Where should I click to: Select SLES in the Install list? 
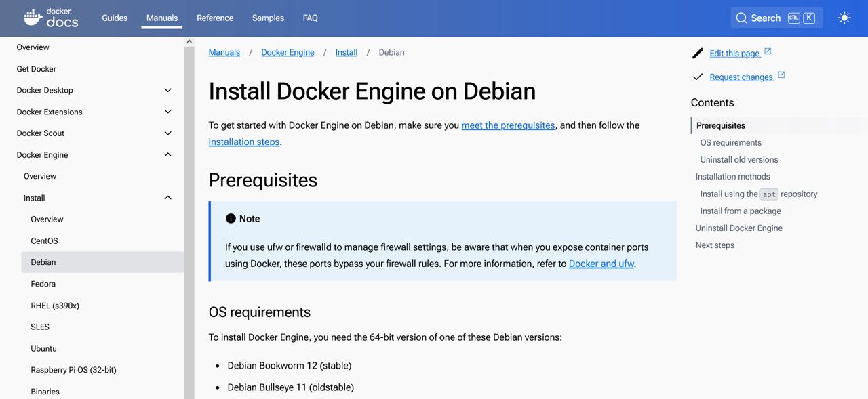40,327
